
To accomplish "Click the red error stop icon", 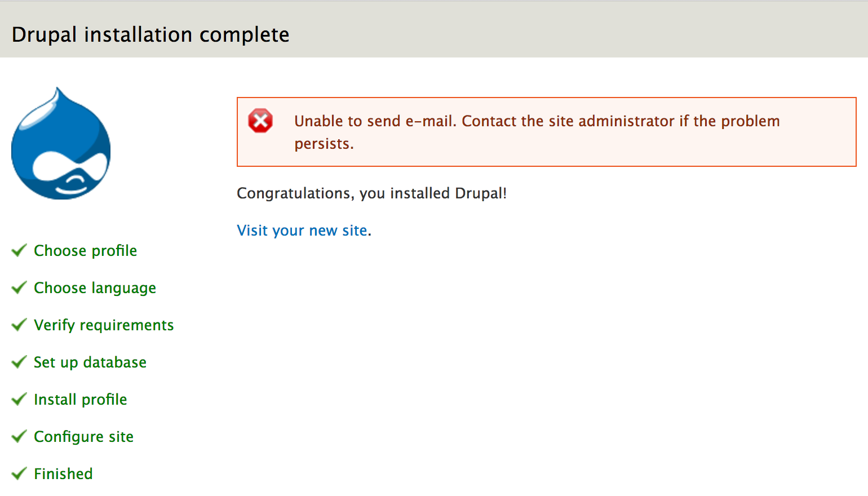I will click(x=260, y=120).
